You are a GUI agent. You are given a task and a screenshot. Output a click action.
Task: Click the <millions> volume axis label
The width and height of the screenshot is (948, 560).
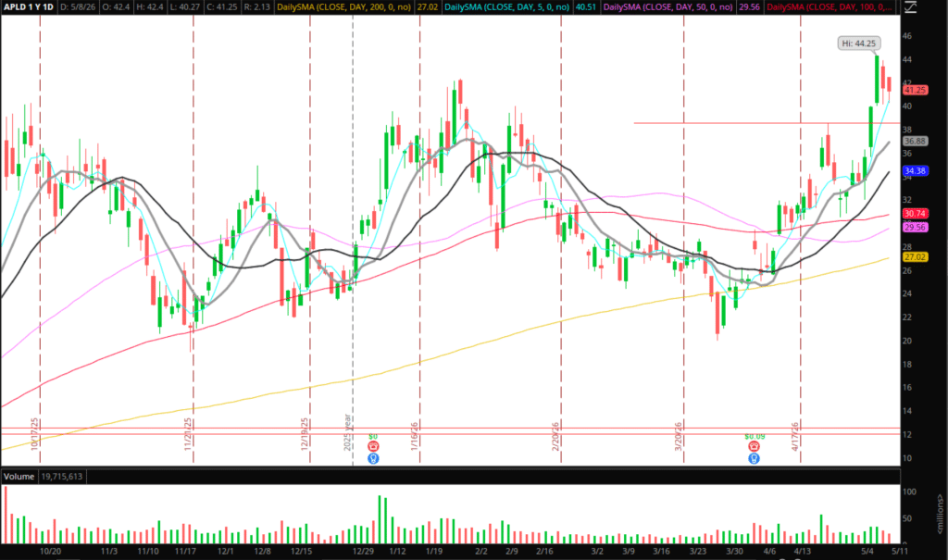pyautogui.click(x=941, y=514)
